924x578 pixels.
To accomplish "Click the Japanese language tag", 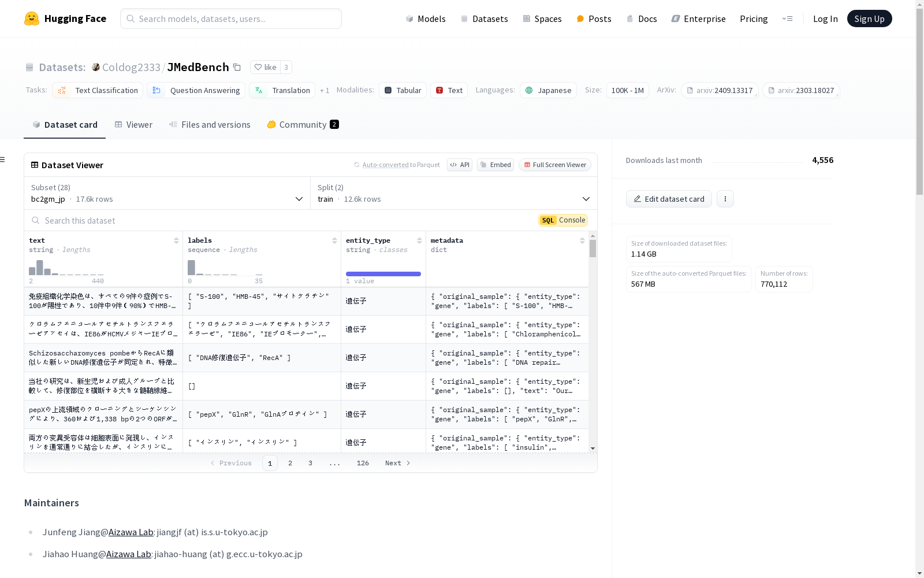I will click(x=548, y=90).
